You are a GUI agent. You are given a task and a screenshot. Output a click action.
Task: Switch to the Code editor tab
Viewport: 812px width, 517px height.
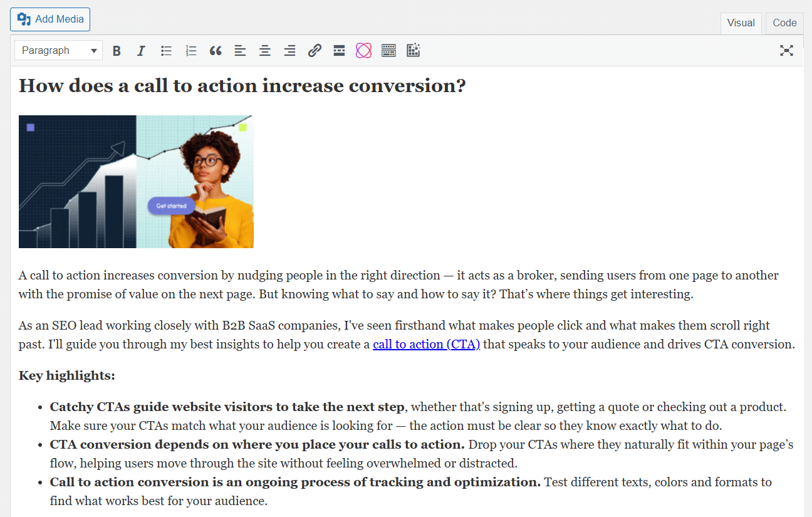pyautogui.click(x=784, y=23)
